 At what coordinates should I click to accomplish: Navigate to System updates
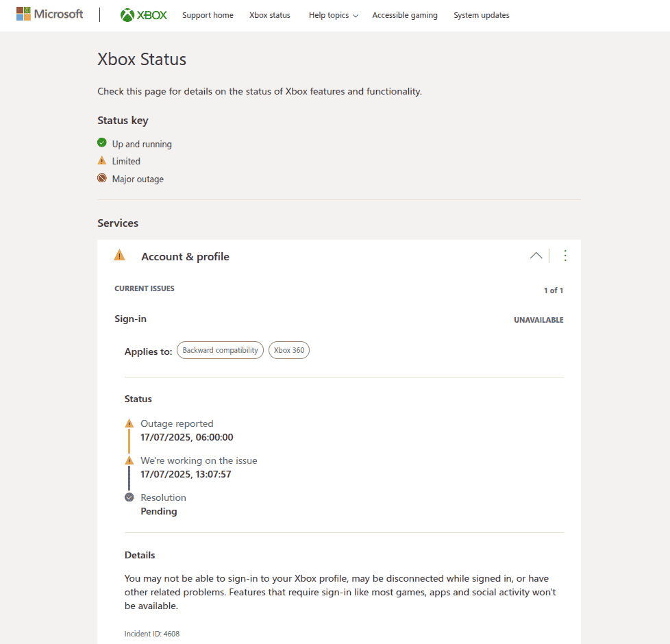[x=481, y=15]
